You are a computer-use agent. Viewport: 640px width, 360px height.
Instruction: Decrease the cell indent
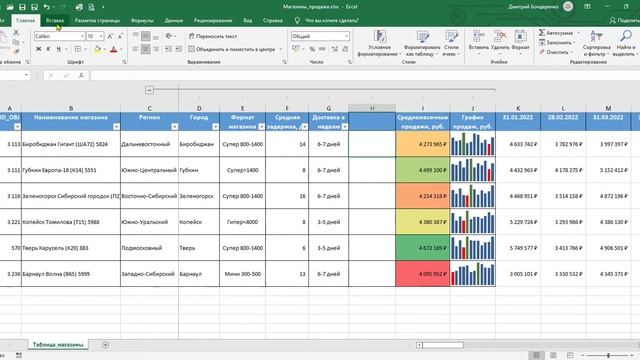click(168, 49)
